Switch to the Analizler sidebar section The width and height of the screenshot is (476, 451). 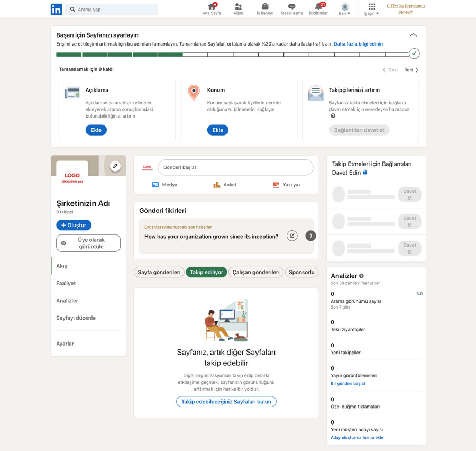point(67,300)
